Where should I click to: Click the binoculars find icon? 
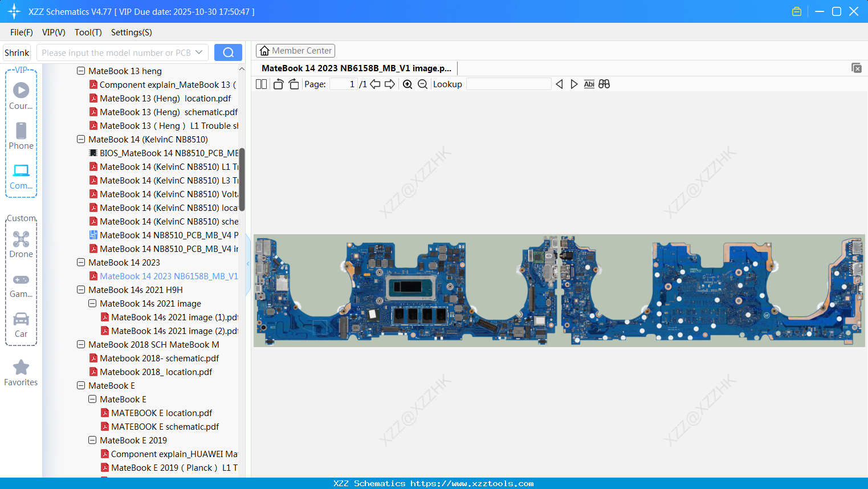[604, 84]
